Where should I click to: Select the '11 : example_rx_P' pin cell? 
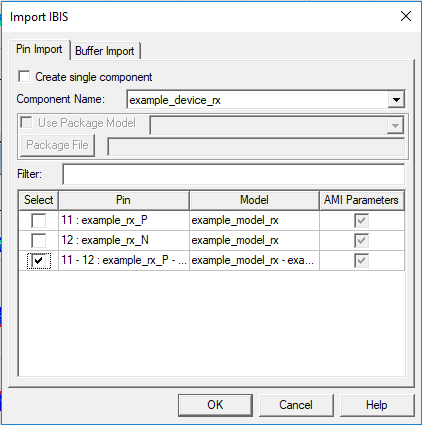pyautogui.click(x=124, y=220)
